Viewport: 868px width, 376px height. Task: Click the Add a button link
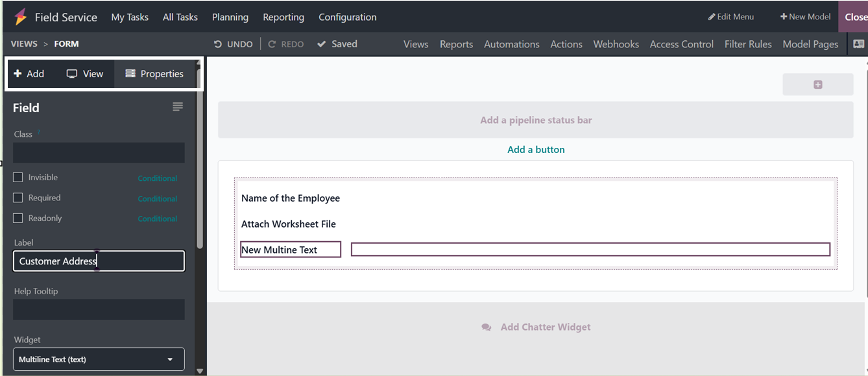click(x=536, y=150)
